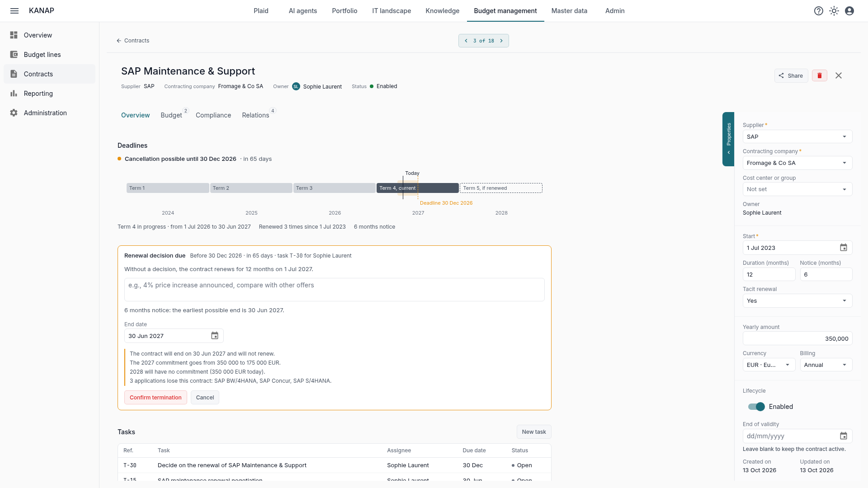Close the contract detail with X

pos(839,75)
